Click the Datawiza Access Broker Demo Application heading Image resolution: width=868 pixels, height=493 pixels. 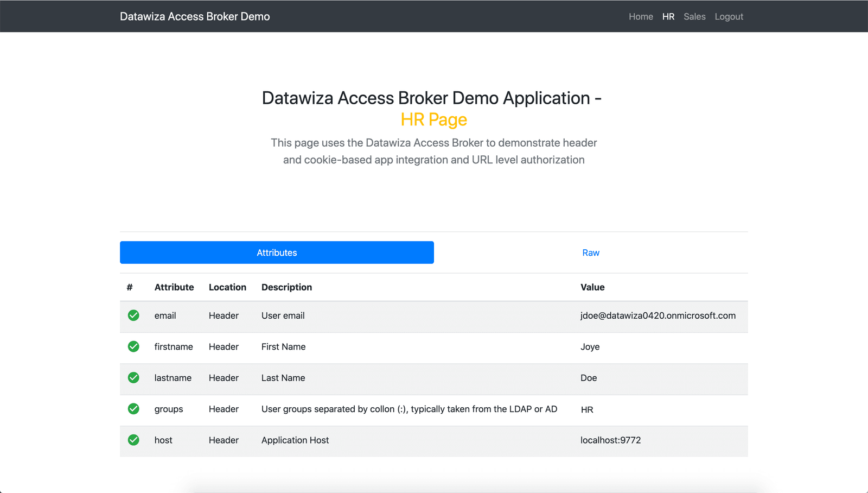pyautogui.click(x=432, y=98)
